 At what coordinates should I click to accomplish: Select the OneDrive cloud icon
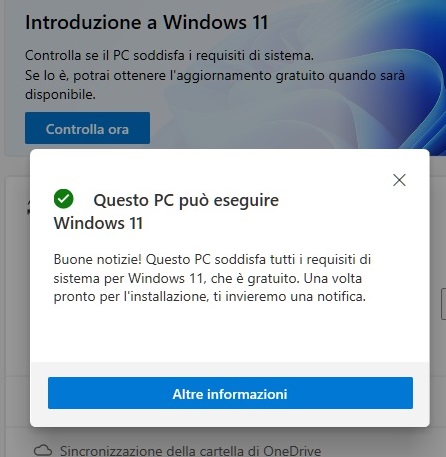[43, 450]
